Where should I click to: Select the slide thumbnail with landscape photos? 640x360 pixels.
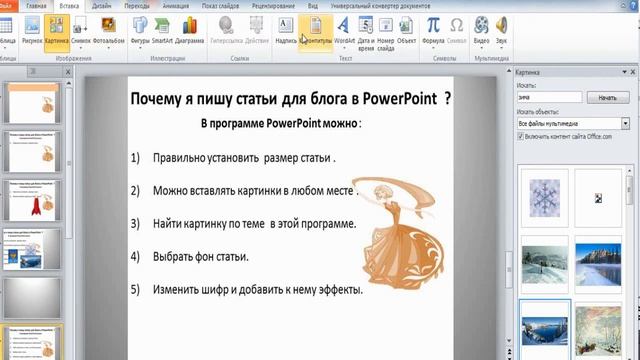32,249
